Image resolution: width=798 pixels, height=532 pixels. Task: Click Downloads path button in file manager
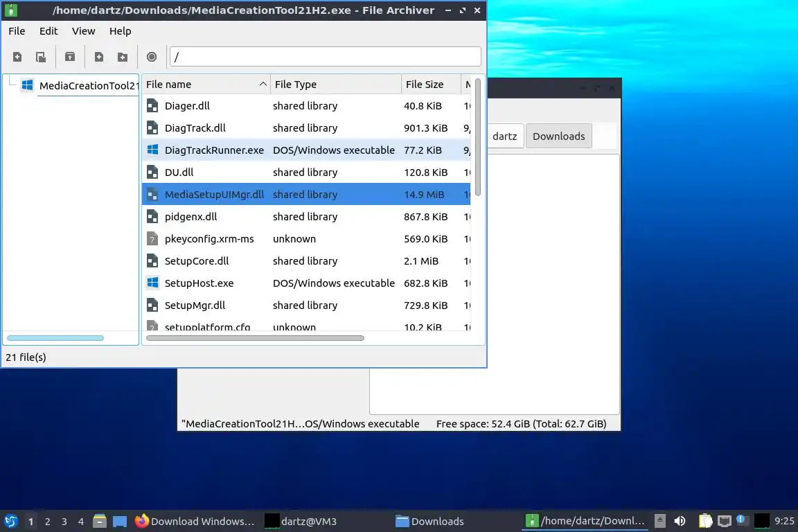click(559, 136)
